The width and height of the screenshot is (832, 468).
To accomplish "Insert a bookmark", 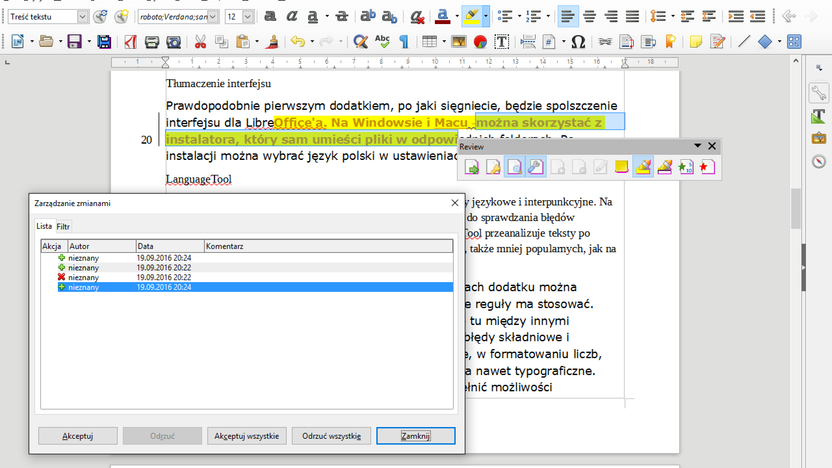I will click(x=670, y=41).
